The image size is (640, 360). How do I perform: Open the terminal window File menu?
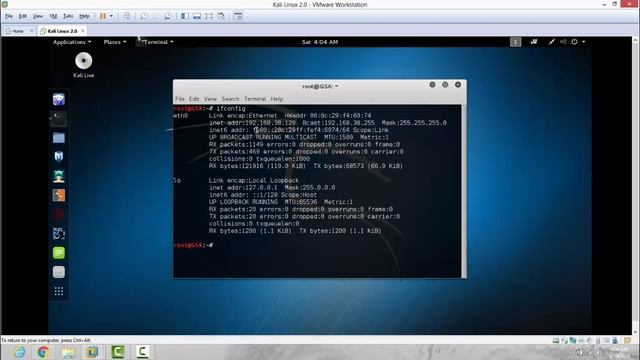180,99
